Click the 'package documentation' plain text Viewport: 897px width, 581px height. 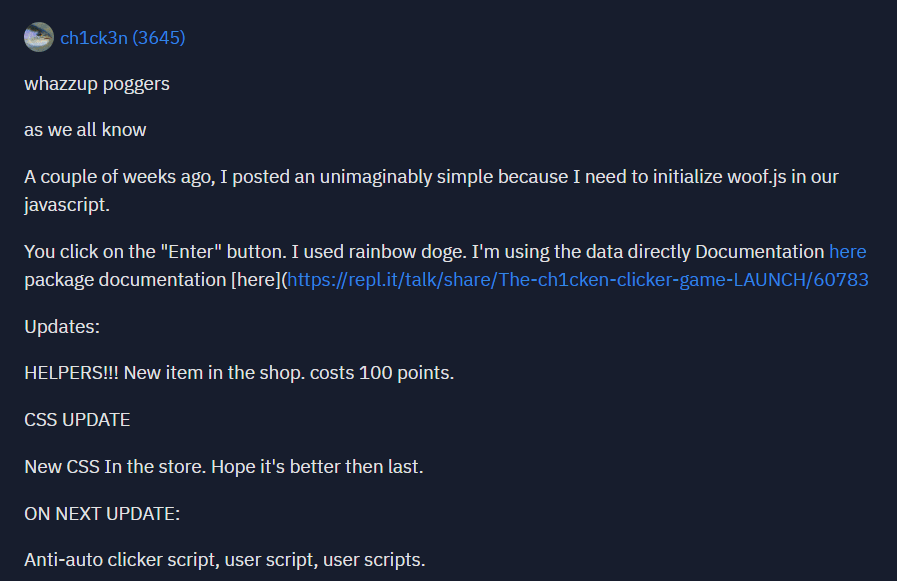(125, 280)
